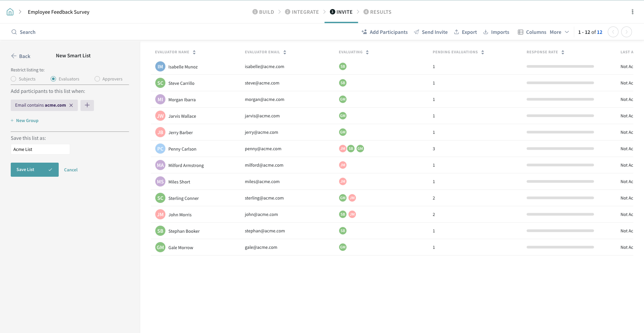Click Isabelle Munoz's response rate bar

pos(560,66)
